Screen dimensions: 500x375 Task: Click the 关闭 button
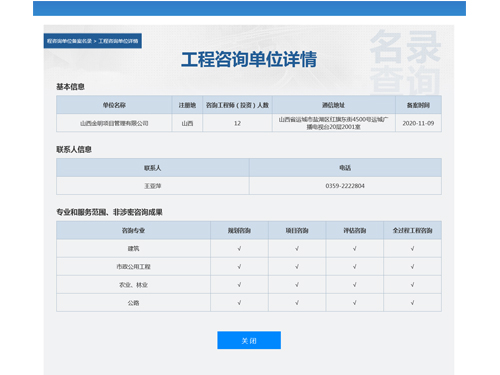click(249, 340)
